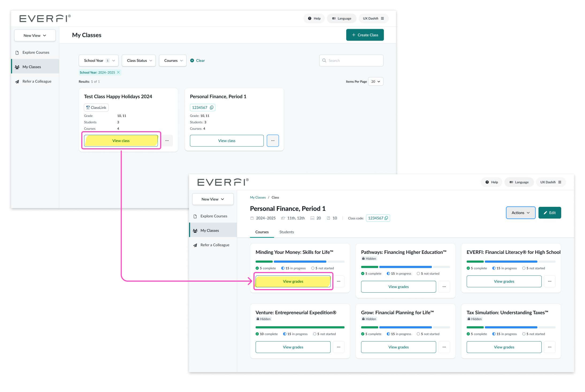This screenshot has width=585, height=392.
Task: Remove the School Year 2024-2025 filter chip
Action: point(118,72)
